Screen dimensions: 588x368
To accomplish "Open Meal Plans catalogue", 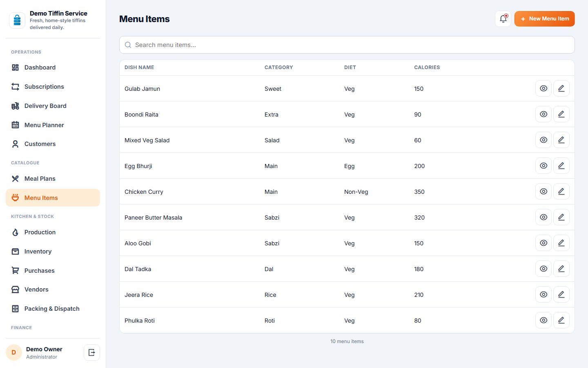I will coord(53,179).
